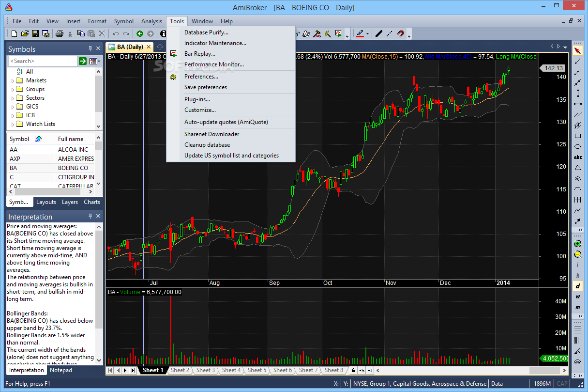The width and height of the screenshot is (588, 392).
Task: Toggle the Daily 'd' interval button
Action: tap(577, 286)
